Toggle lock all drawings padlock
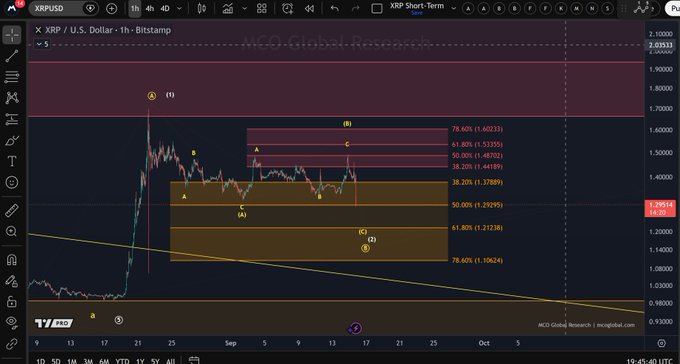This screenshot has width=680, height=364. (x=12, y=302)
